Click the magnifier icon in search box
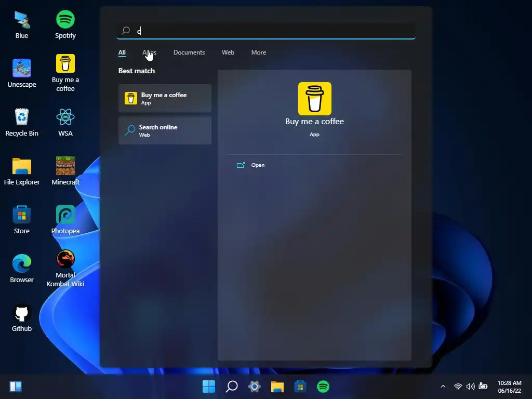Viewport: 532px width, 399px height. (126, 31)
